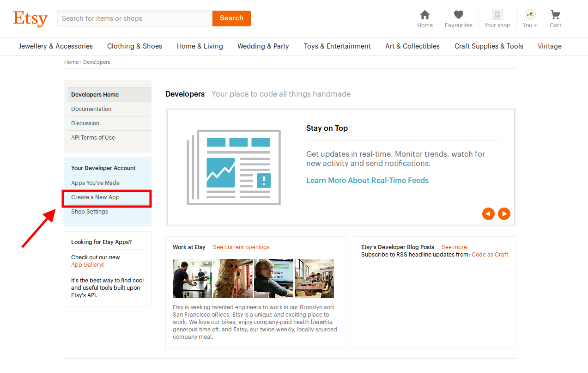The width and height of the screenshot is (588, 373).
Task: Click See more blog posts link
Action: click(454, 247)
